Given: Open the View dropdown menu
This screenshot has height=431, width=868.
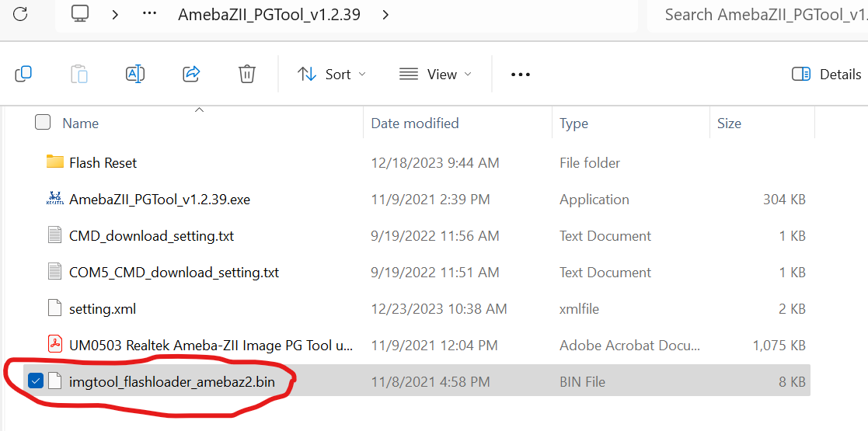Looking at the screenshot, I should (435, 74).
